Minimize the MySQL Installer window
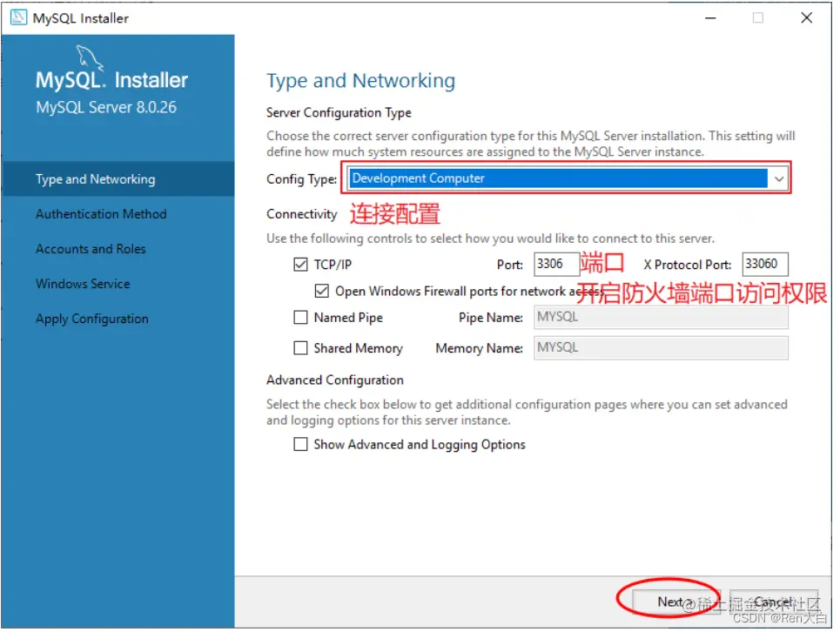The width and height of the screenshot is (840, 632). pyautogui.click(x=710, y=18)
